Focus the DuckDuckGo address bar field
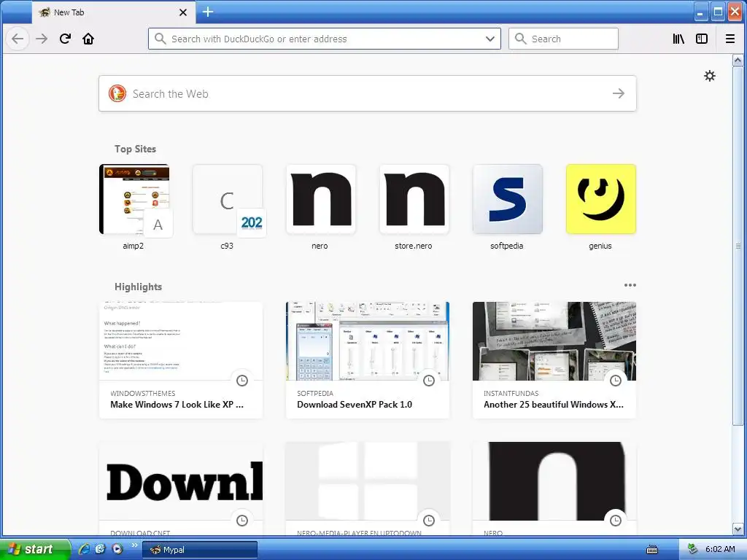The width and height of the screenshot is (747, 560). 324,39
